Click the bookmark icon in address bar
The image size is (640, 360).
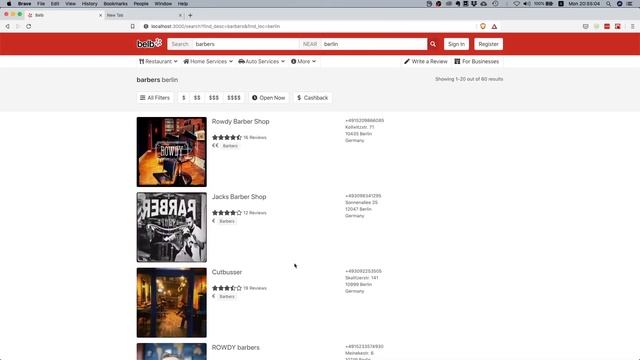click(133, 26)
